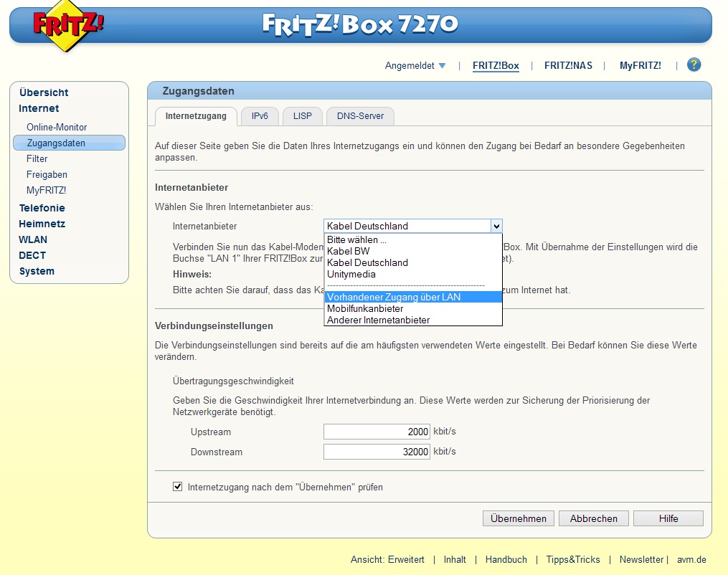The width and height of the screenshot is (728, 575).
Task: Open the FRITZ!Box header link
Action: (x=496, y=65)
